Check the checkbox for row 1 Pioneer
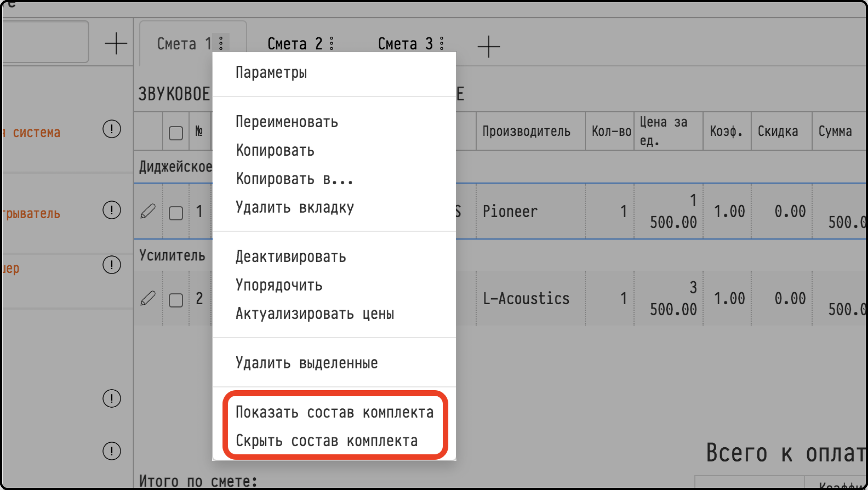Viewport: 868px width, 490px height. tap(176, 213)
